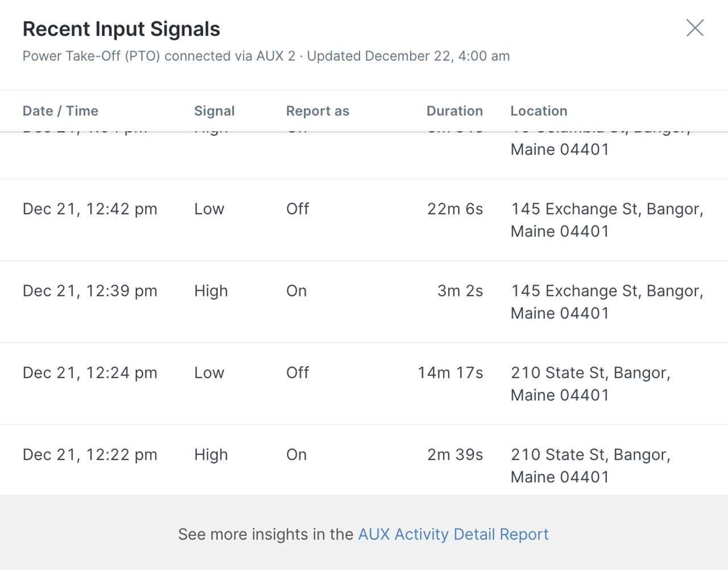Image resolution: width=728 pixels, height=570 pixels.
Task: Click the 14m 17s duration value
Action: (x=450, y=373)
